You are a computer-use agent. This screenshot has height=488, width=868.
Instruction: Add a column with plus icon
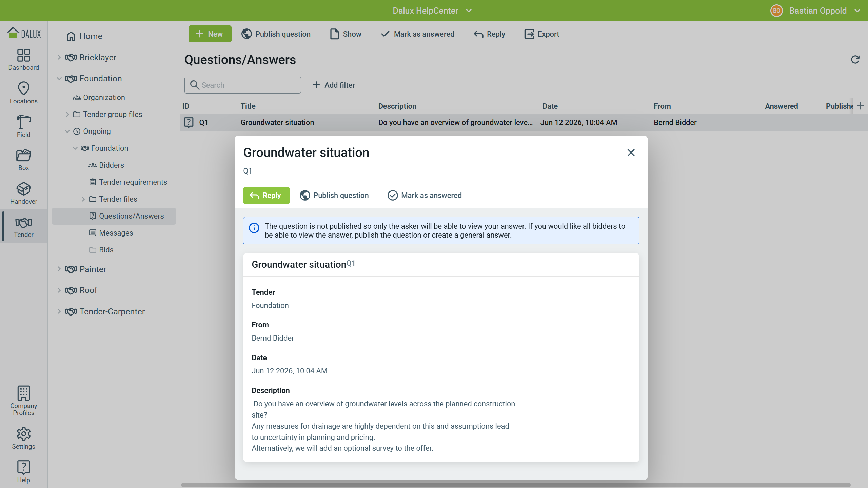tap(860, 106)
